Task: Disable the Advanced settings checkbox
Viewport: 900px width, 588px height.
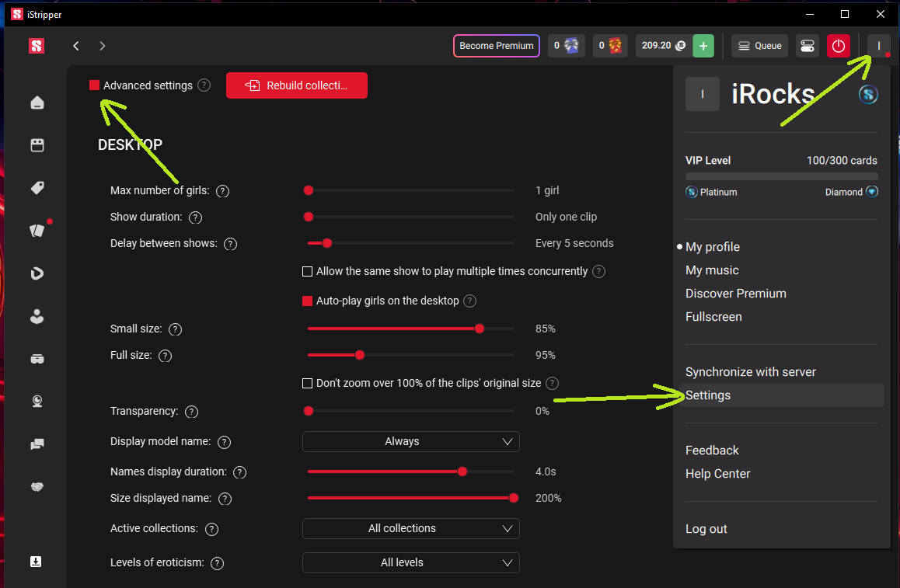Action: [x=94, y=85]
